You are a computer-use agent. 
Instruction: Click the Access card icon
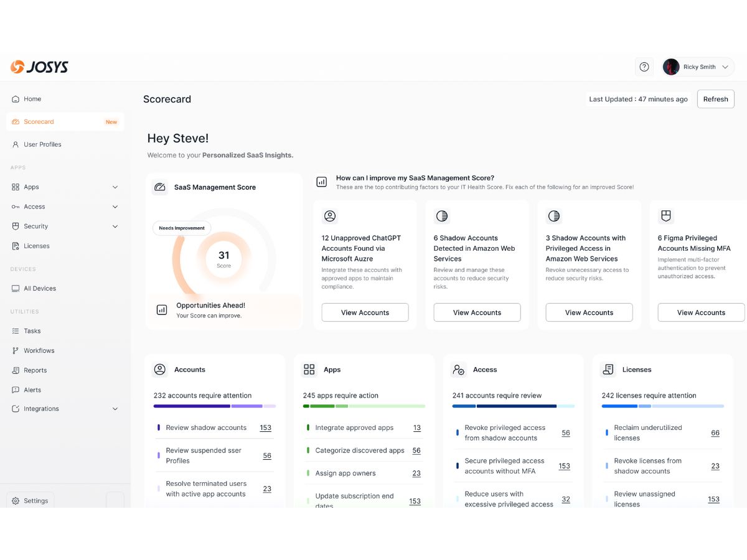pos(459,370)
